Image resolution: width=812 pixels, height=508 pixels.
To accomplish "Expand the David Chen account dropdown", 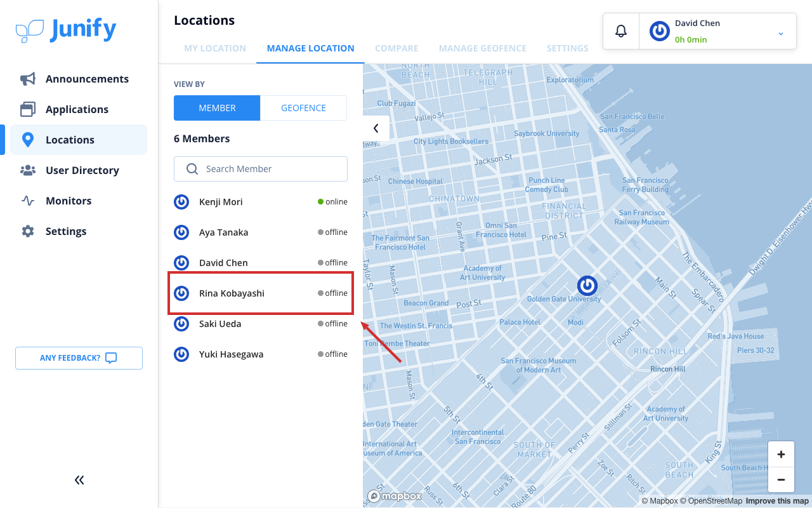I will coord(781,33).
